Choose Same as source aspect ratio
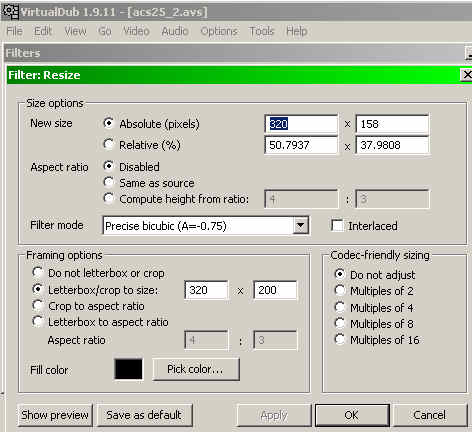 108,182
